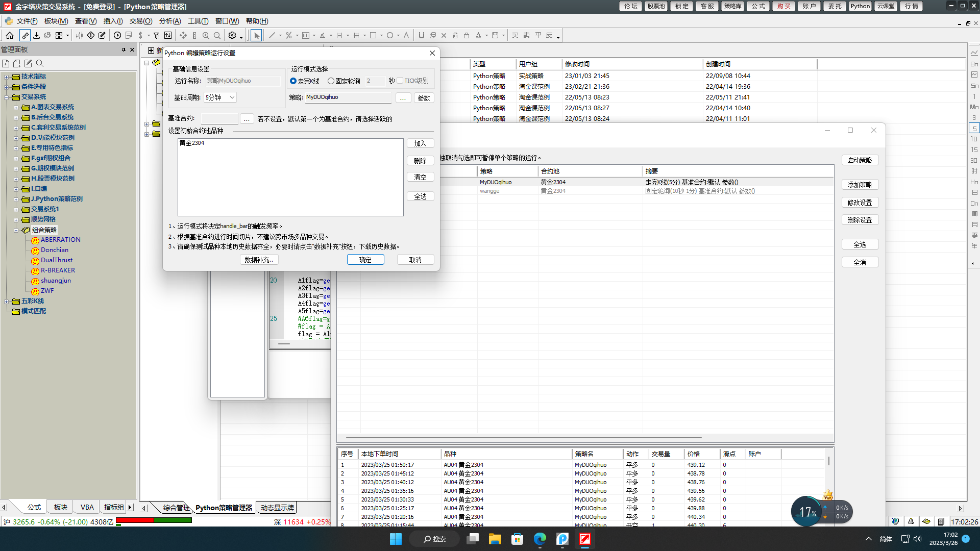Expand the 五彩K线 tree folder
Viewport: 980px width, 551px height.
tap(7, 302)
